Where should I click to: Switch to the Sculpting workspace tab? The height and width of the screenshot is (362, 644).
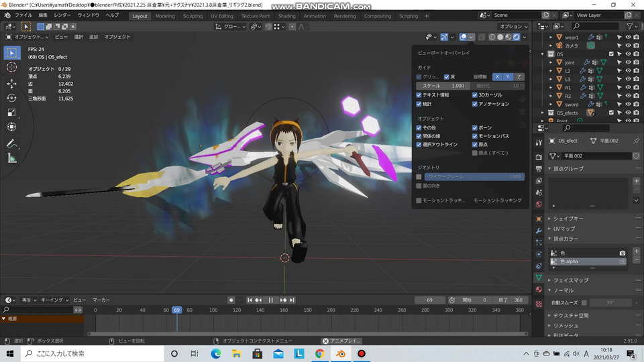tap(193, 16)
